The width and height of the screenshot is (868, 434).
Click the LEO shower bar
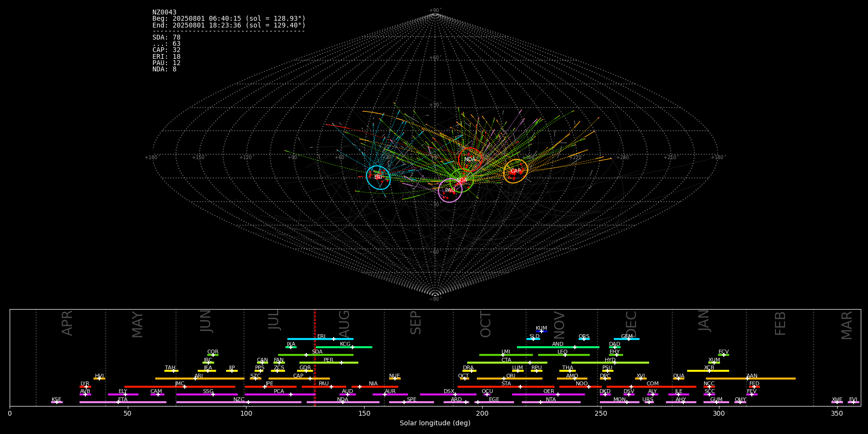[564, 355]
